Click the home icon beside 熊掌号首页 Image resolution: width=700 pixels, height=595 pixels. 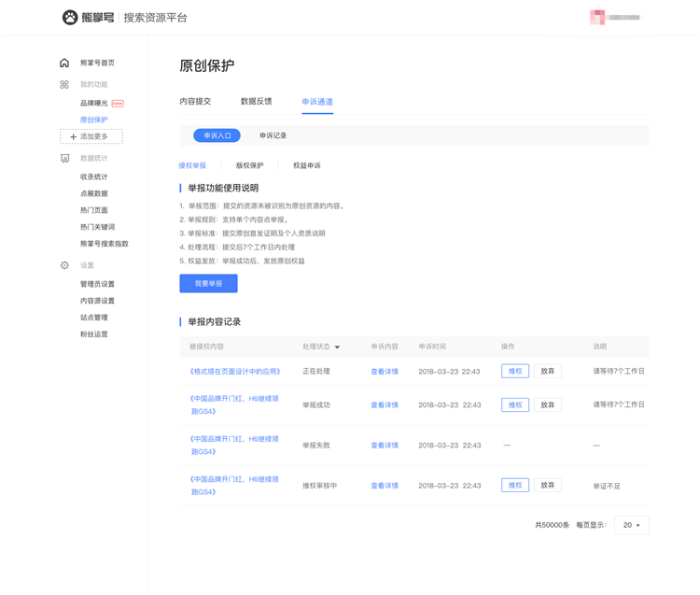[64, 63]
